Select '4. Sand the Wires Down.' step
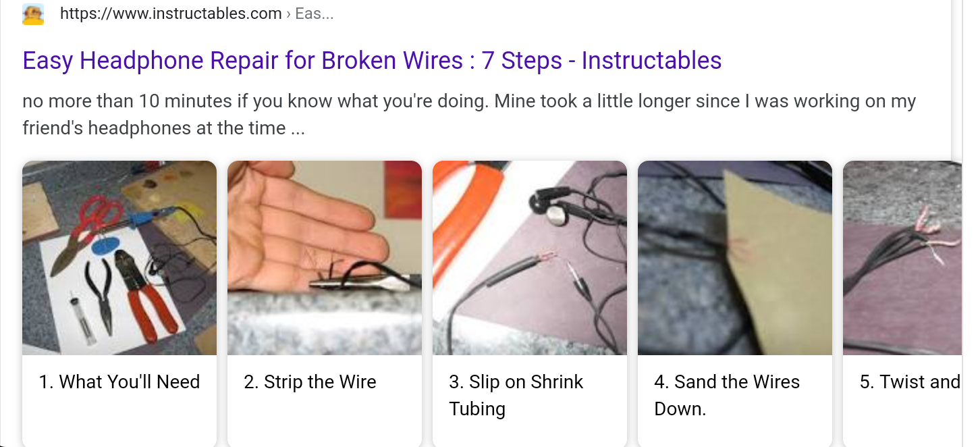 click(727, 396)
